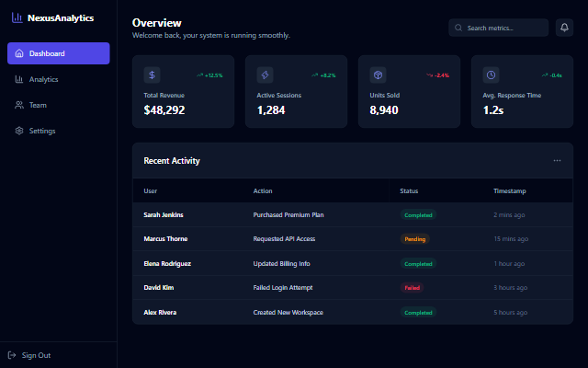Image resolution: width=588 pixels, height=368 pixels.
Task: Click the 1,284 active sessions value
Action: pyautogui.click(x=271, y=110)
